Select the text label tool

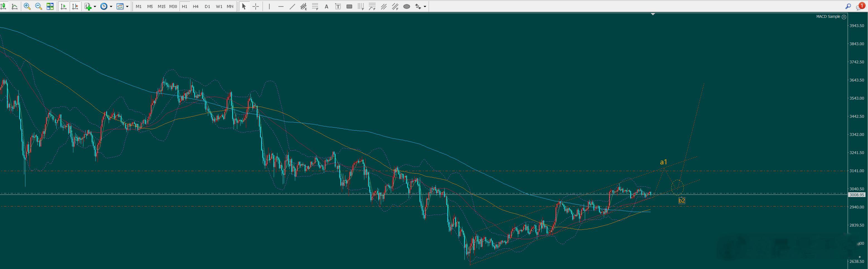tap(338, 6)
